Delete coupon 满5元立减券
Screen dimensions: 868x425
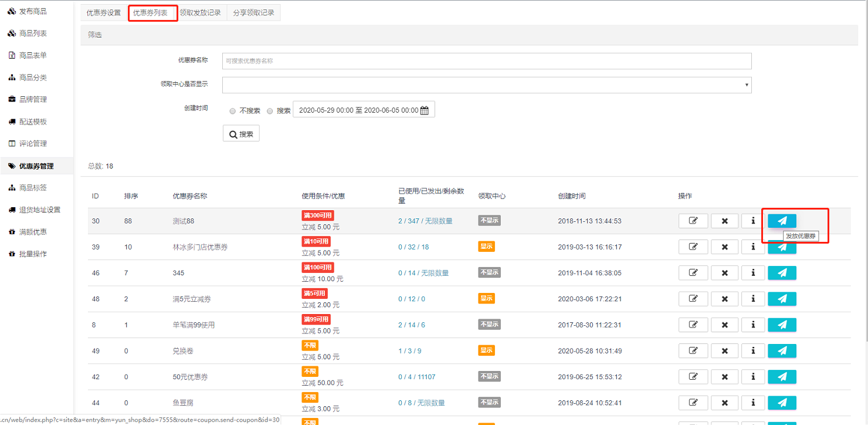(724, 299)
